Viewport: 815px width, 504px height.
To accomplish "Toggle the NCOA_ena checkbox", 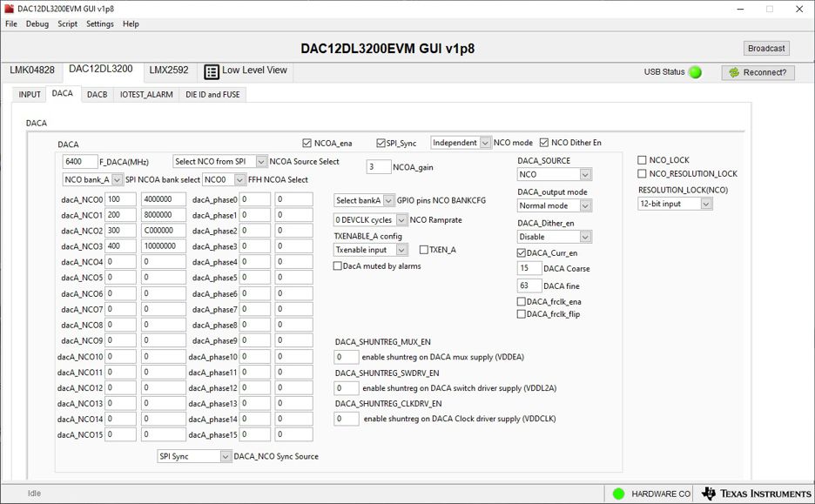I will [x=307, y=143].
